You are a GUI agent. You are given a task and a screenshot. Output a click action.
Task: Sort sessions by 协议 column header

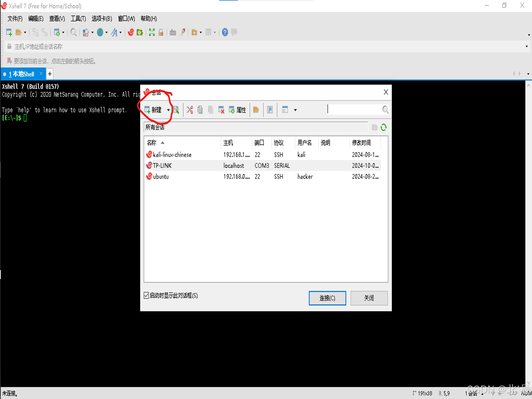283,143
